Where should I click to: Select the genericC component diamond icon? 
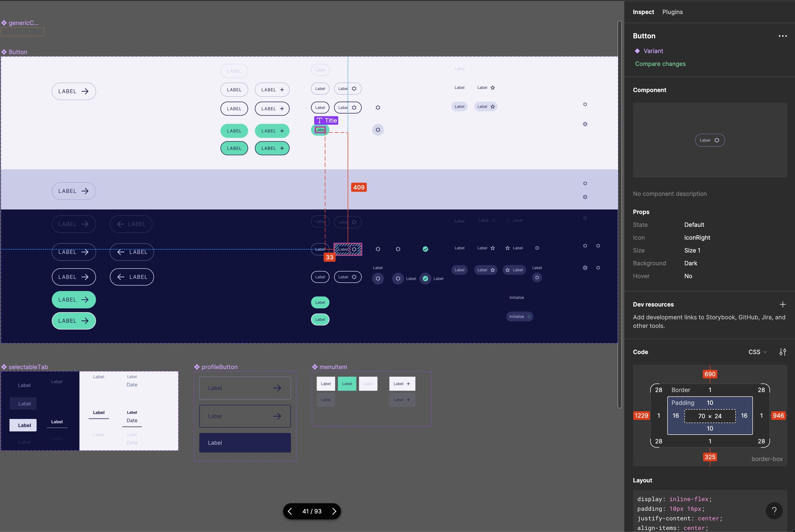(x=4, y=23)
